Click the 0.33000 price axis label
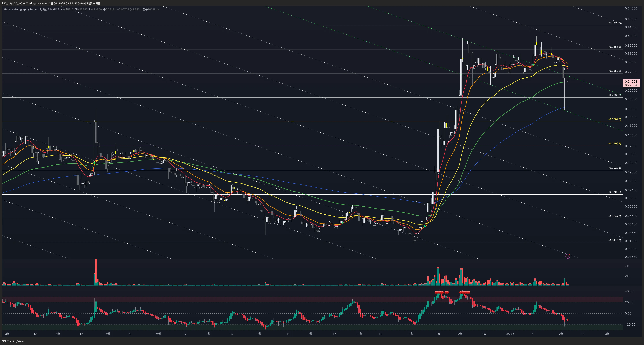The image size is (644, 345). [x=631, y=54]
